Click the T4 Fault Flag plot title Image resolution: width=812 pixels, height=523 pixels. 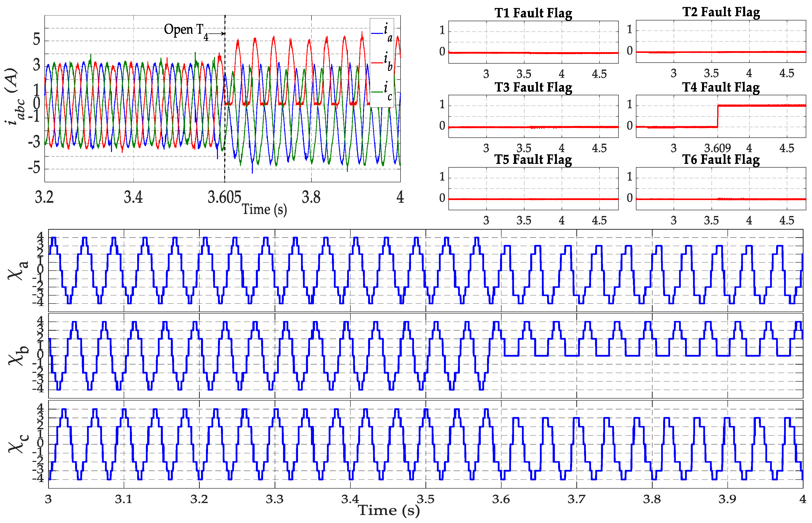(x=721, y=87)
